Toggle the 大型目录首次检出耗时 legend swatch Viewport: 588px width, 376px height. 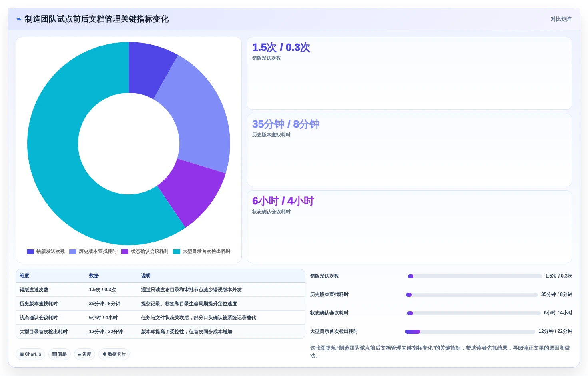(177, 252)
